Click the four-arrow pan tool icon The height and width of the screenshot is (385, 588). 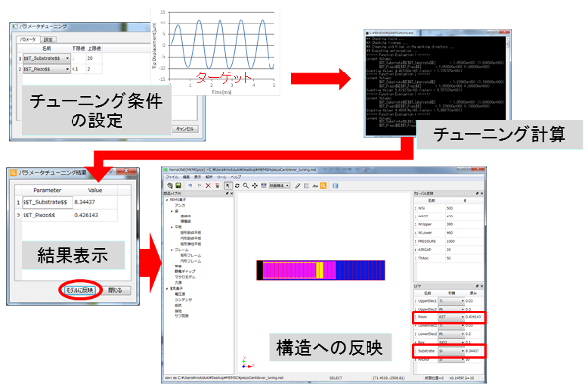[255, 185]
